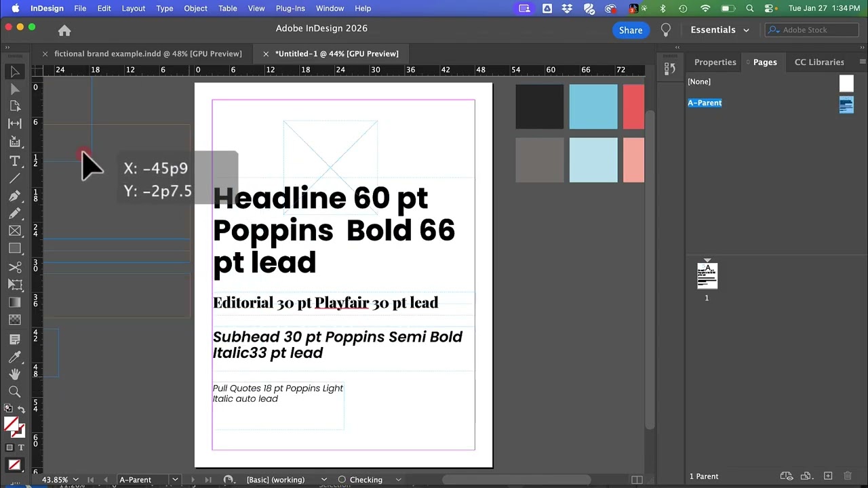Pick the Gradient Swatch tool
Image resolution: width=868 pixels, height=488 pixels.
[x=15, y=302]
